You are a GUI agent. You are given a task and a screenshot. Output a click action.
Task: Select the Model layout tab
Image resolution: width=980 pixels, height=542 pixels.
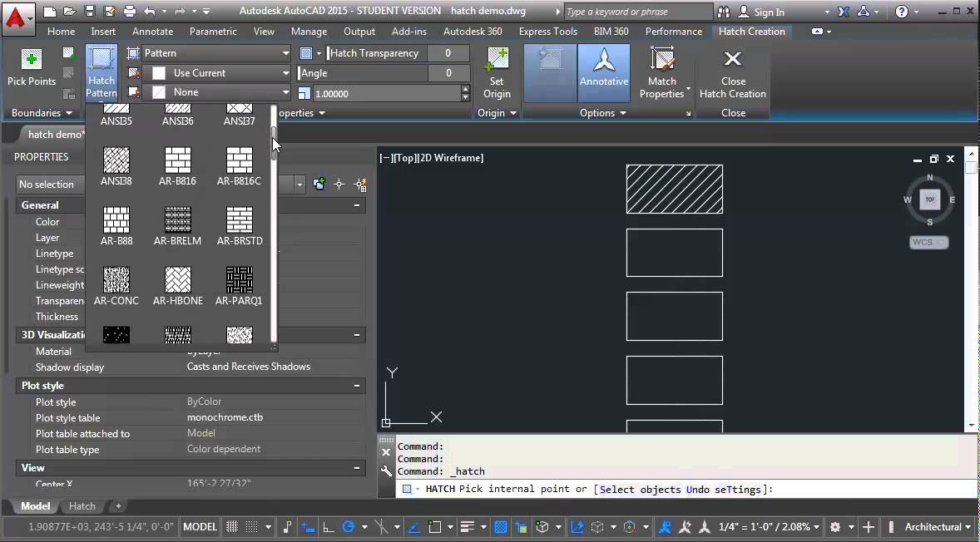[x=36, y=505]
